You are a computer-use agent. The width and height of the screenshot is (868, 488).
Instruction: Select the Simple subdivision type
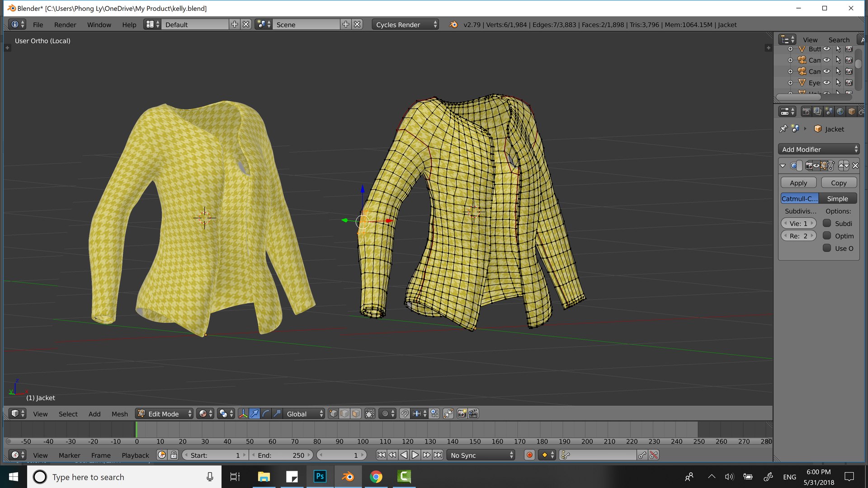[x=838, y=198]
